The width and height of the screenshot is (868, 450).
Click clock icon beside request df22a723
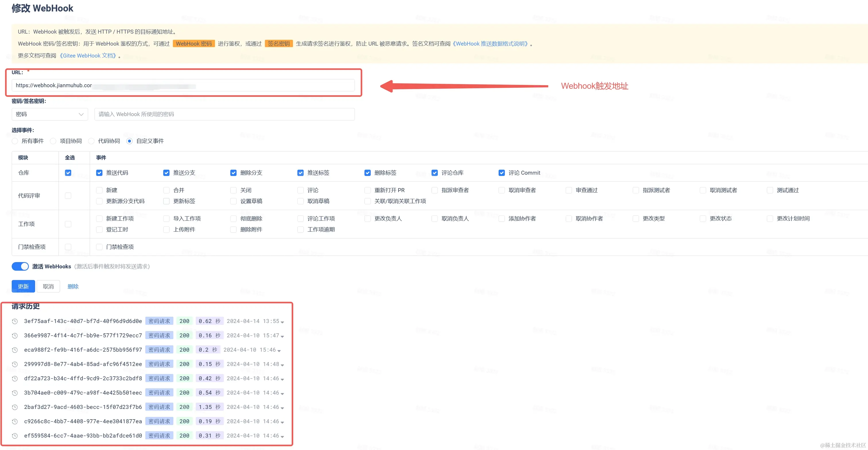(14, 378)
